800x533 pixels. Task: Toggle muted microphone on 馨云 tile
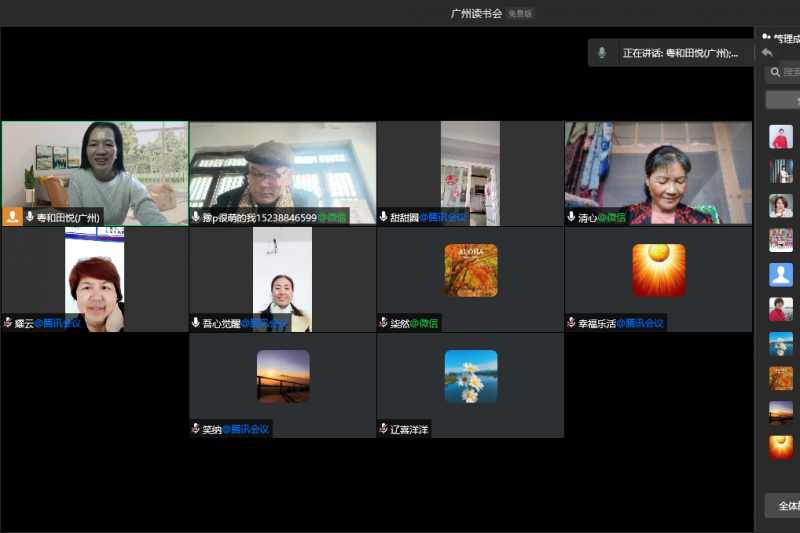point(8,323)
